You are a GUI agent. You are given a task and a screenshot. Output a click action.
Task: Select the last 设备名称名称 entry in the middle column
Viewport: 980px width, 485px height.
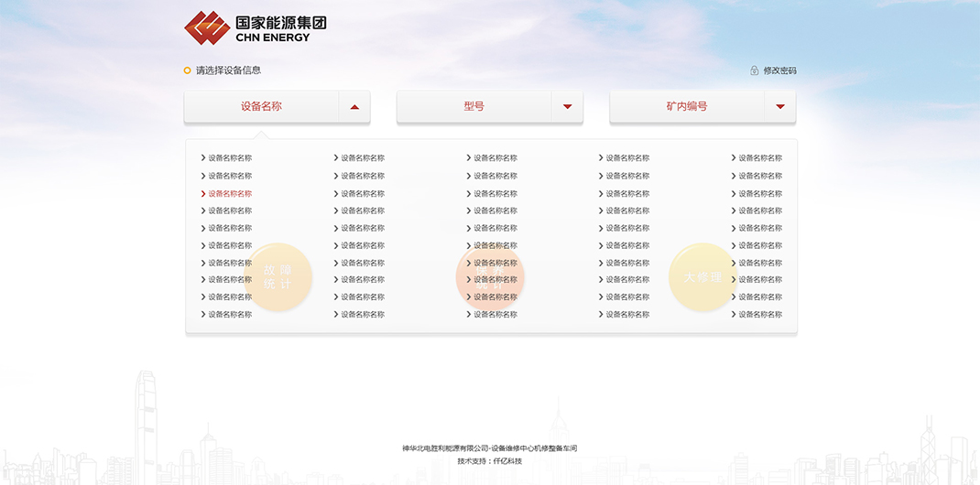[495, 315]
